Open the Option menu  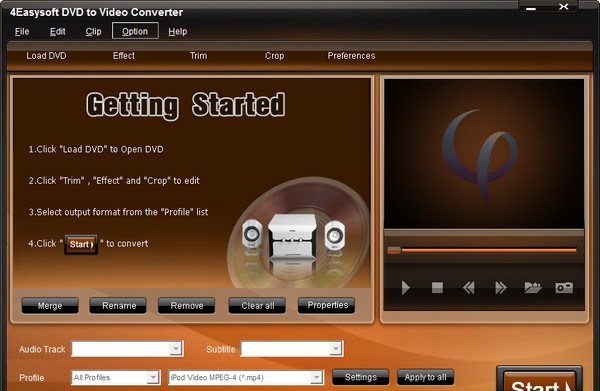135,31
